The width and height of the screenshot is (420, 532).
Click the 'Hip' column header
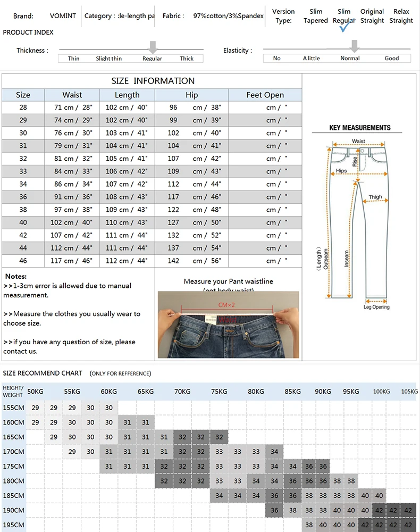(x=191, y=95)
